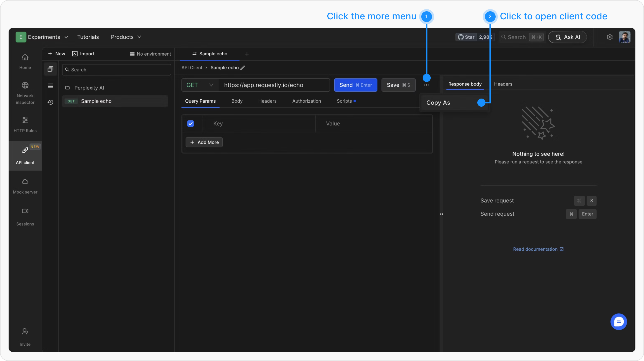The width and height of the screenshot is (644, 361).
Task: Select Copy As menu option
Action: 438,103
